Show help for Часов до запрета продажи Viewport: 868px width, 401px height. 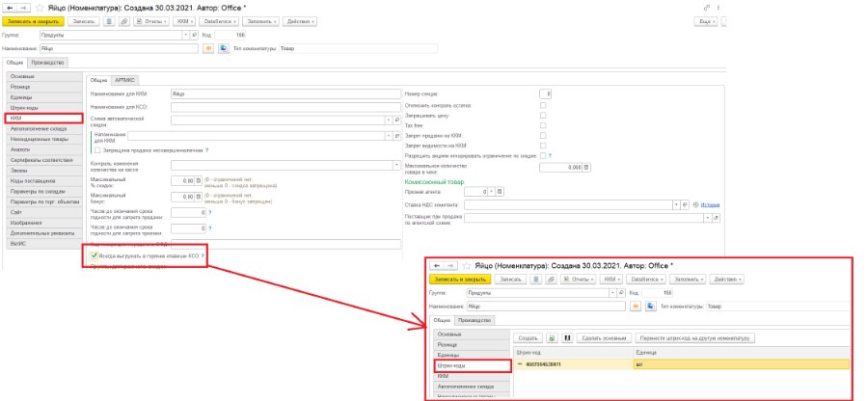pos(210,212)
